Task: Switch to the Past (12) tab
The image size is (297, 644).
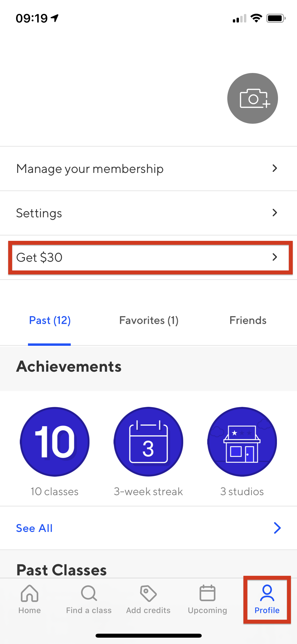Action: (x=50, y=320)
